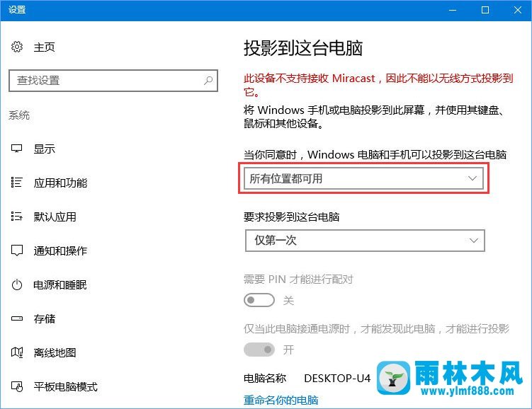532x409 pixels.
Task: Click the gear icon beside 主页
Action: point(17,47)
